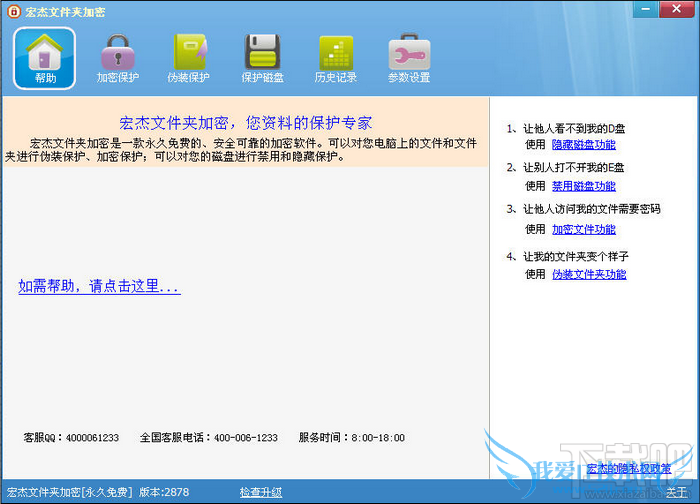The image size is (700, 504).
Task: Select the 保护磁盘 floppy disk icon
Action: click(262, 58)
